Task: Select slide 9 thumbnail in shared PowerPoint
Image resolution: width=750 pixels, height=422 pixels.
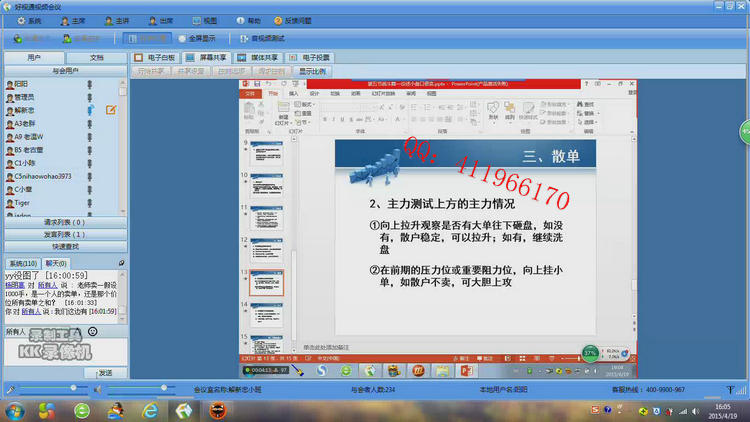Action: [266, 153]
